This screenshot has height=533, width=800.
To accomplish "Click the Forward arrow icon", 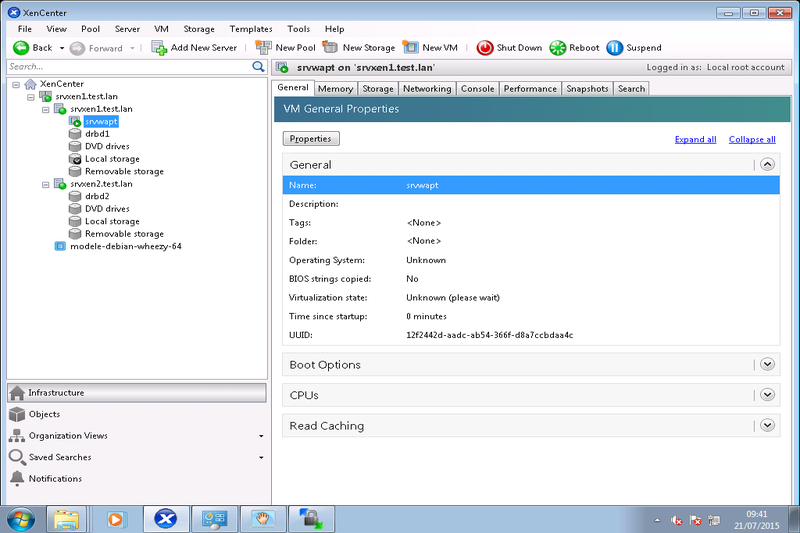I will pyautogui.click(x=77, y=48).
